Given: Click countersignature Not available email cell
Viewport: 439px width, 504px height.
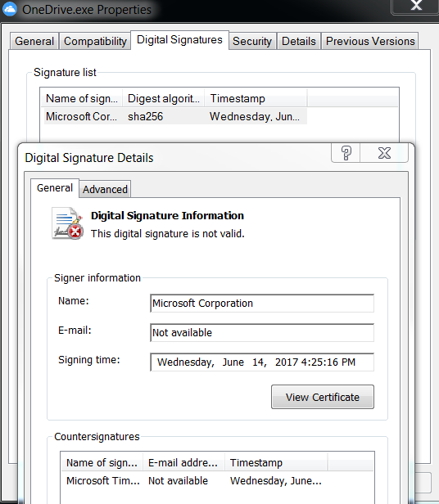Looking at the screenshot, I should 178,481.
